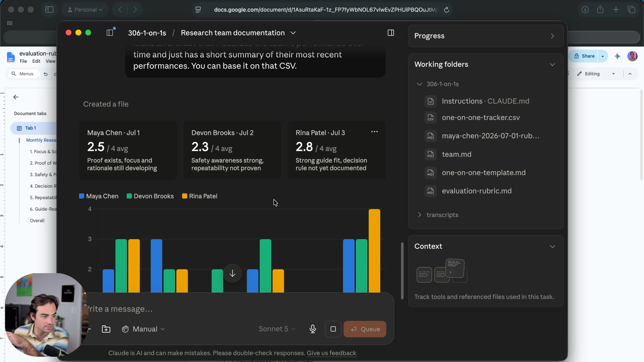The image size is (644, 362).
Task: Open the Docs View menu
Action: pos(50,61)
